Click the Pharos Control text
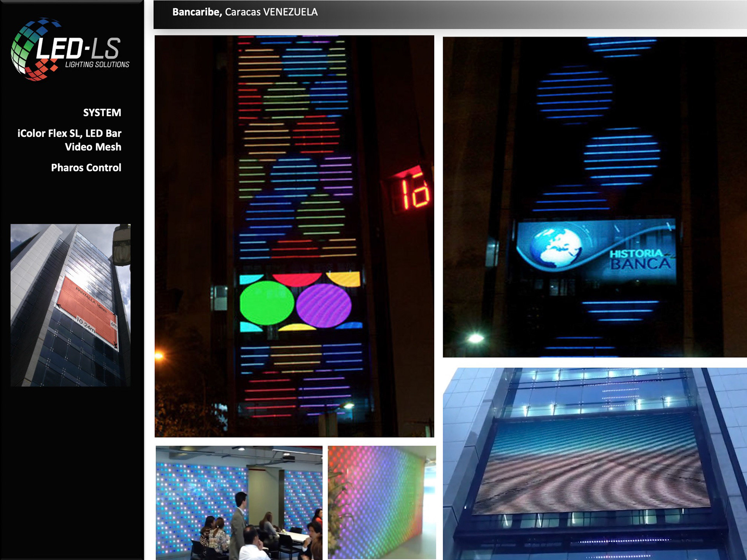Screen dimensions: 747x560 tap(86, 168)
